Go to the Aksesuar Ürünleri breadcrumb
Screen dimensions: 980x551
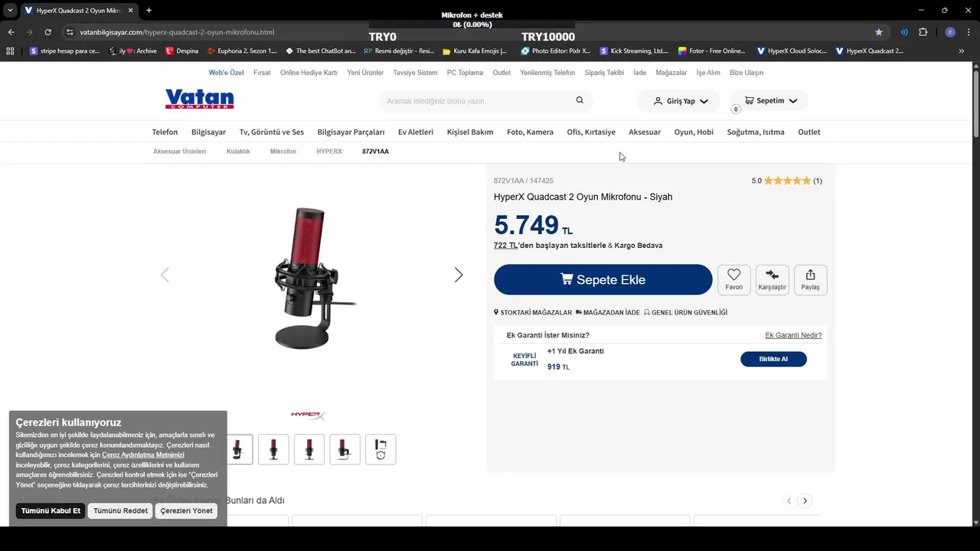[179, 152]
